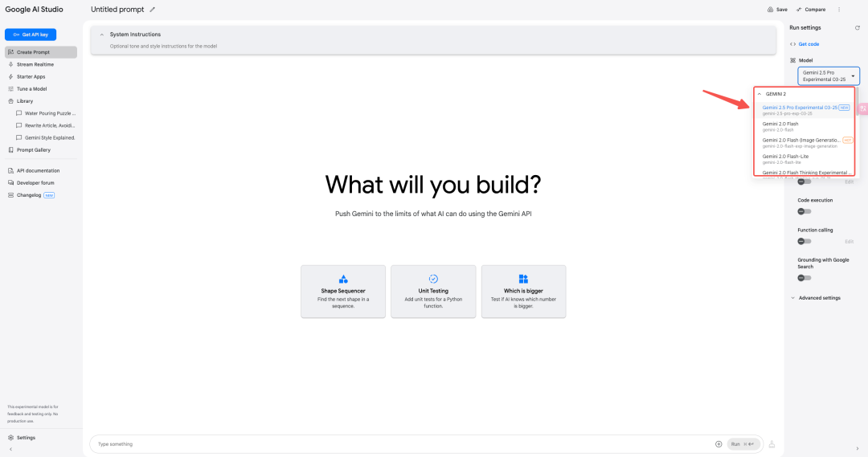This screenshot has height=457, width=868.
Task: Collapse the Run settings panel with the corner chevron
Action: pos(857,449)
